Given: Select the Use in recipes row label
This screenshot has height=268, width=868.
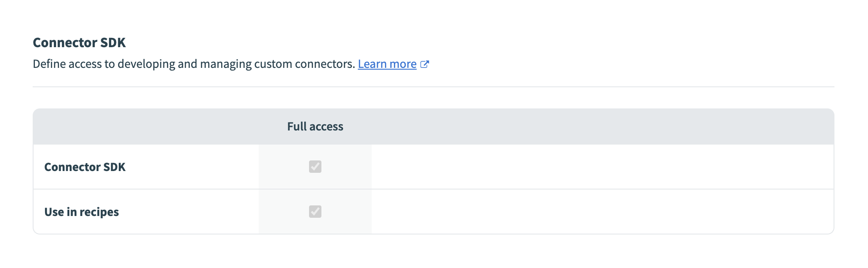Looking at the screenshot, I should (81, 212).
